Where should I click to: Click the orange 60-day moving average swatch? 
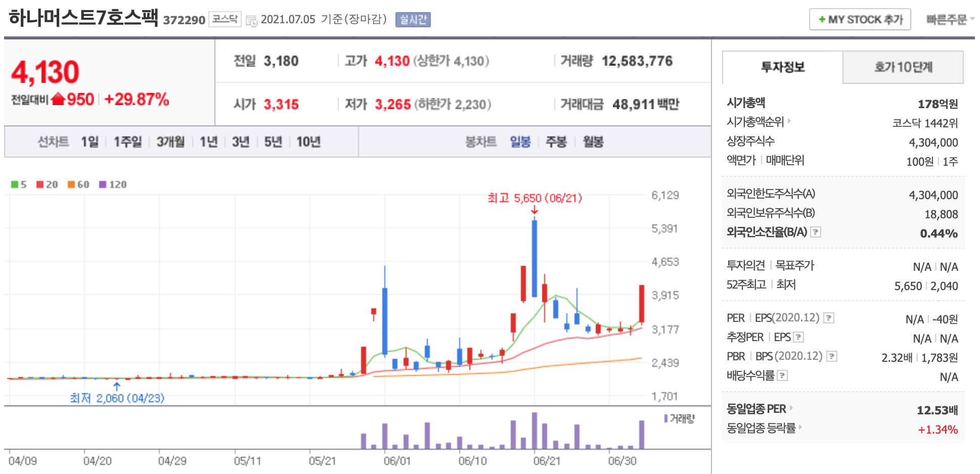pos(71,184)
